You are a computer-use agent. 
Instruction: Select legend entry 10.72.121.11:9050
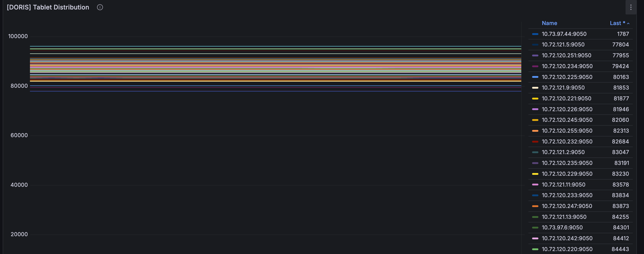(563, 185)
